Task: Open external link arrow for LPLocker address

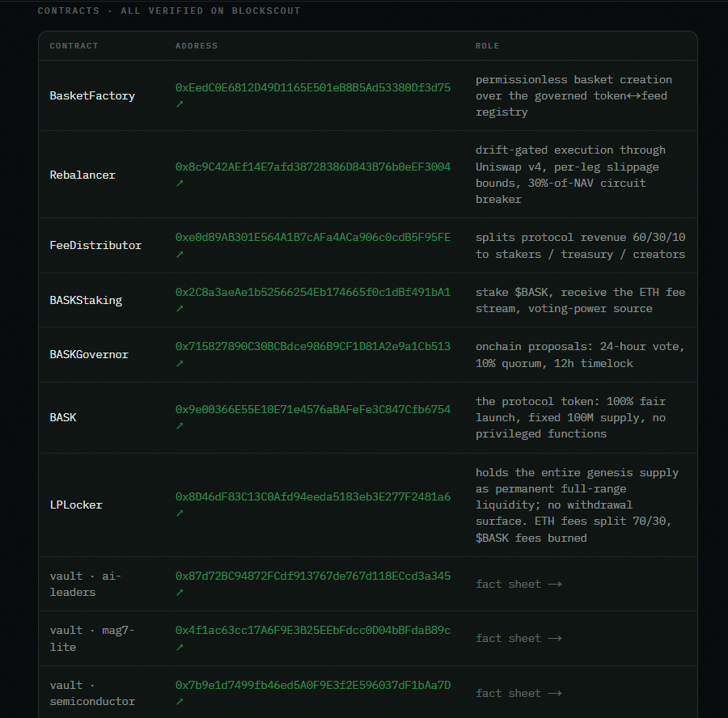Action: pos(180,513)
